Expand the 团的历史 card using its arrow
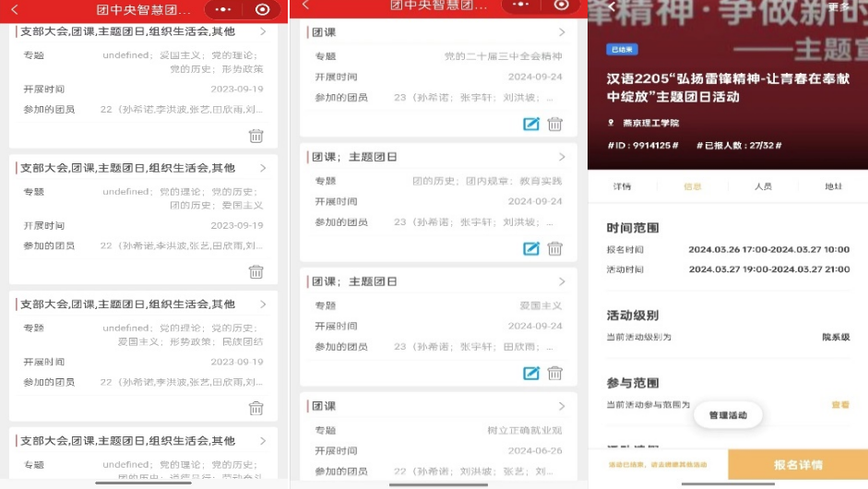This screenshot has height=489, width=868. (x=562, y=157)
